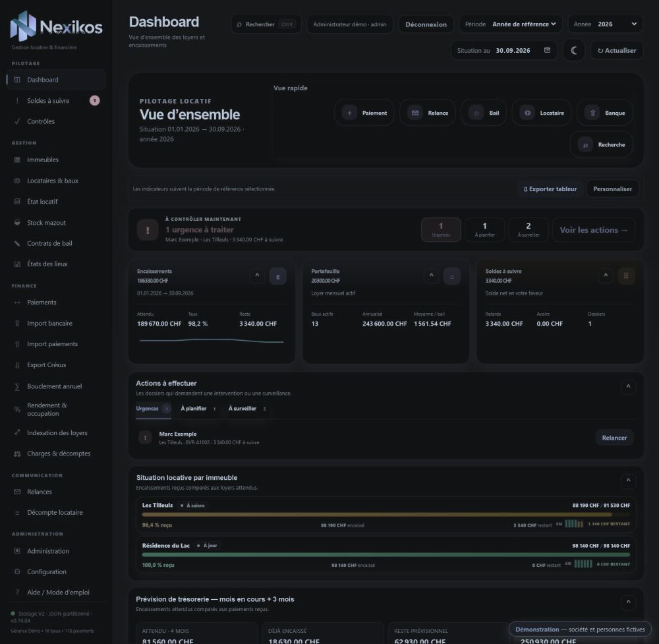Open the calendar icon beside Situation au

pos(547,50)
